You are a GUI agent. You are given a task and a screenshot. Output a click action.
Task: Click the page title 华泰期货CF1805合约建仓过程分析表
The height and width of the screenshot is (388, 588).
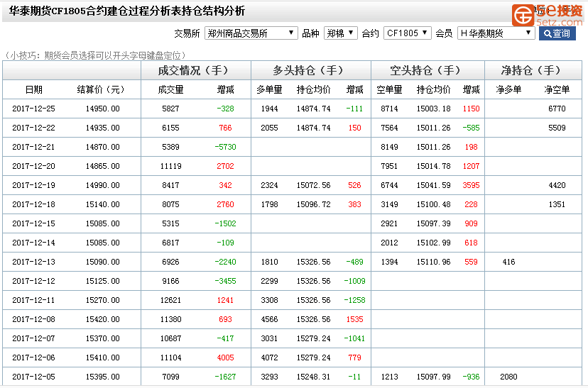95,11
